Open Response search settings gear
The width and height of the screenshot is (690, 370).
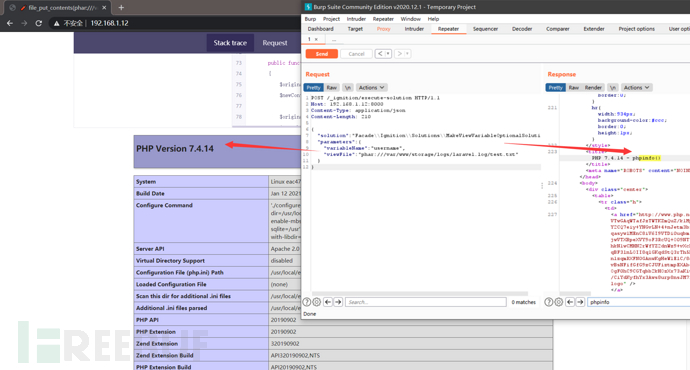coord(558,302)
